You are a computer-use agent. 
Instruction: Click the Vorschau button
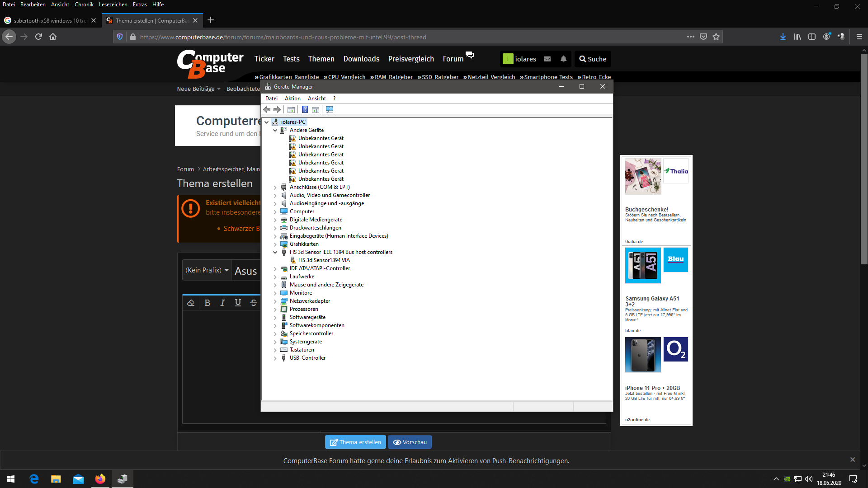pyautogui.click(x=410, y=442)
